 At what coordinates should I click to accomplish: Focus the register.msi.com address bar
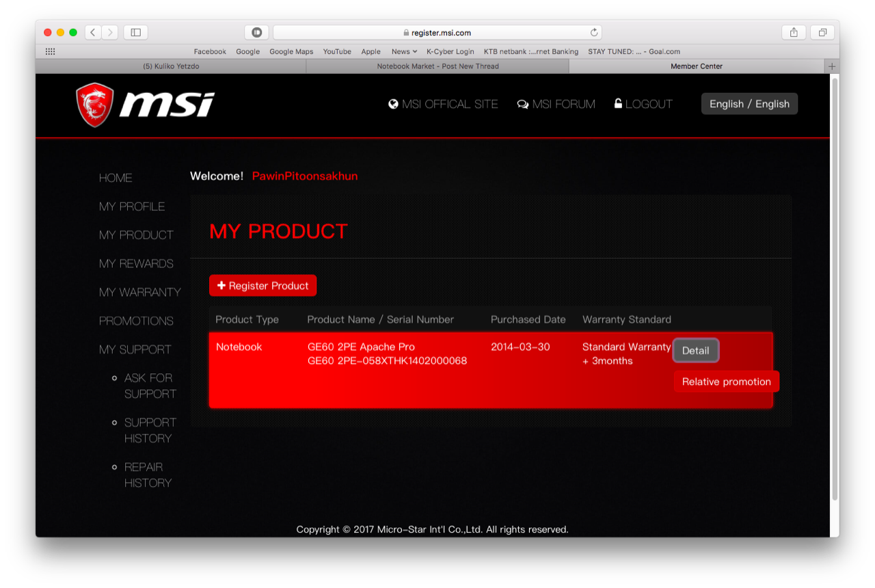[x=437, y=32]
